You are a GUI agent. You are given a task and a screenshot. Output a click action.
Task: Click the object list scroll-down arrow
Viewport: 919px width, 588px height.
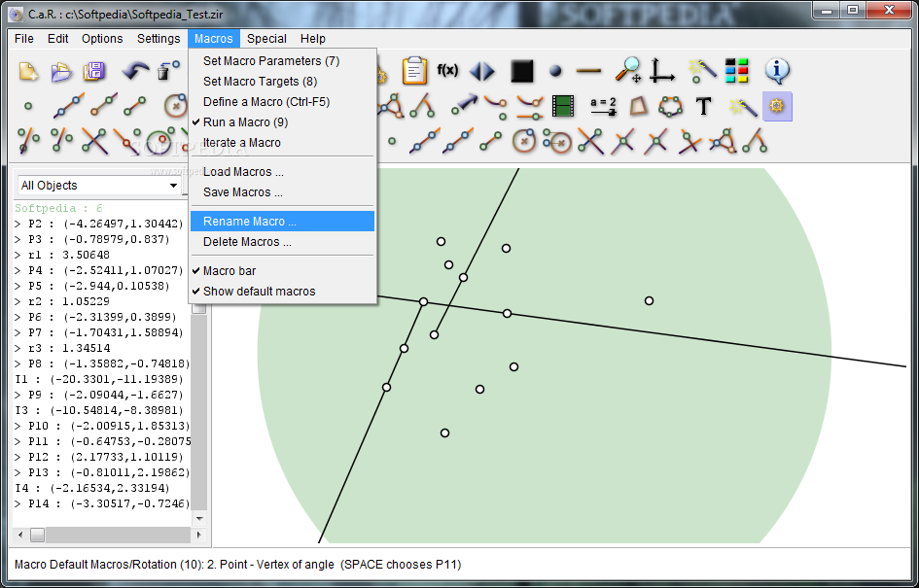pyautogui.click(x=199, y=518)
